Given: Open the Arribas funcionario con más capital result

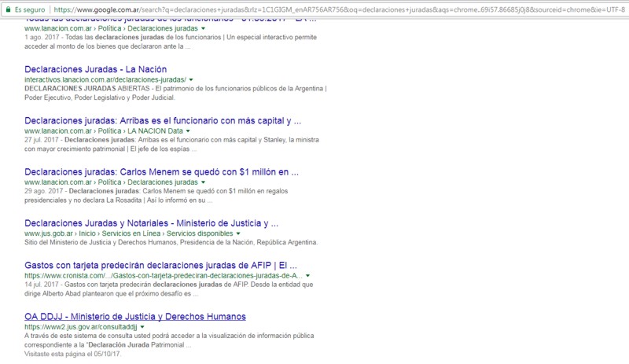Looking at the screenshot, I should pos(163,120).
